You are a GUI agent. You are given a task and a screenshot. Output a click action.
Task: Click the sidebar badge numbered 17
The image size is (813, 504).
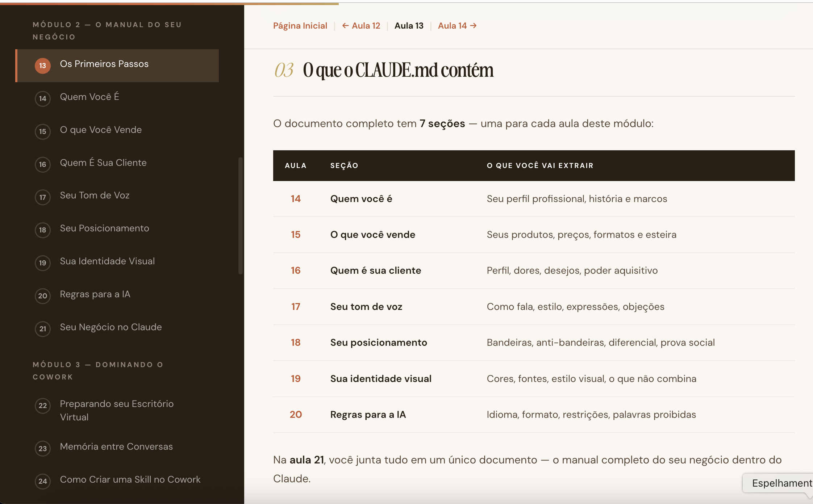click(43, 197)
